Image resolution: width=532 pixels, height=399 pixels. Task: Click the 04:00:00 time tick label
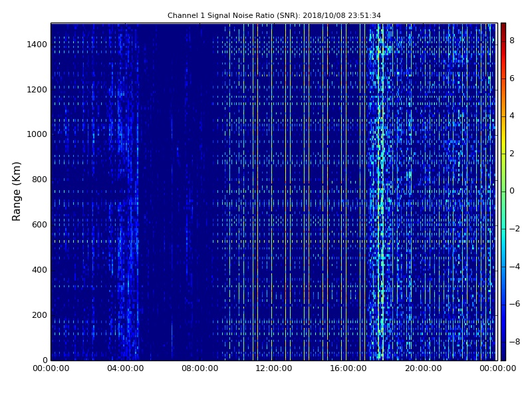coord(126,368)
